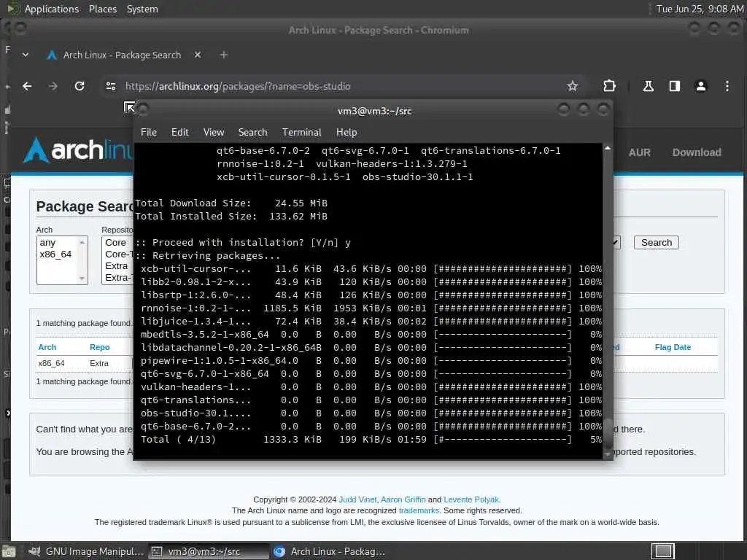
Task: Click the terminal scrollbar down arrow
Action: coord(608,455)
